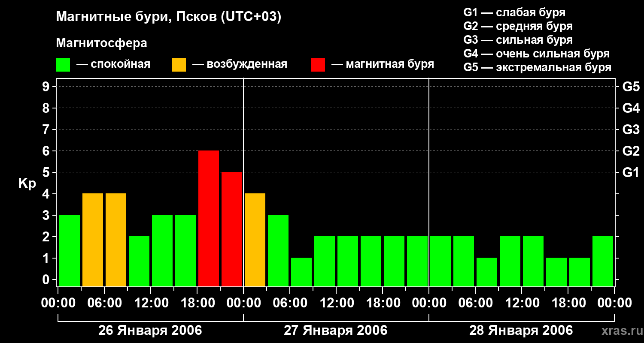Click the '— магнитная буря' legend label
This screenshot has height=343, width=644.
tap(383, 64)
